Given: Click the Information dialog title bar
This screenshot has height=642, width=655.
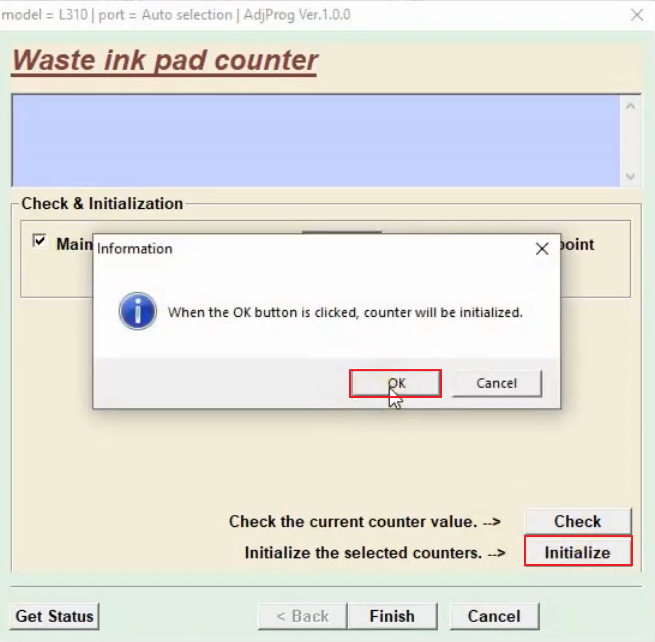Looking at the screenshot, I should coord(300,249).
